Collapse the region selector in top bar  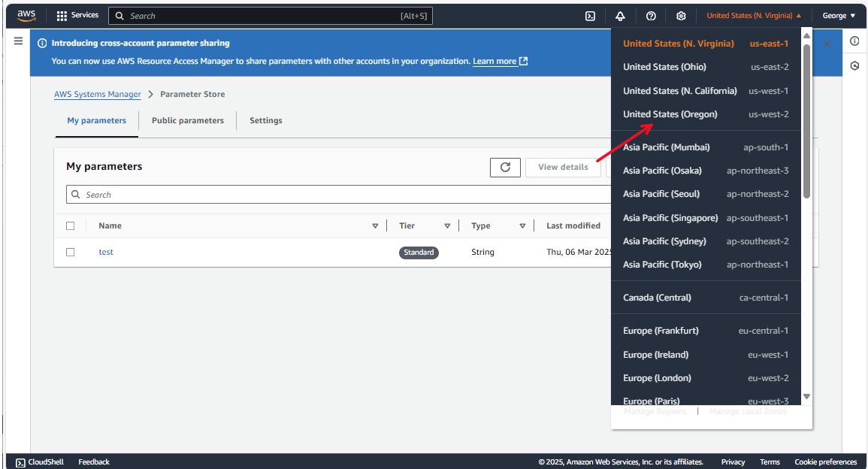click(x=754, y=16)
